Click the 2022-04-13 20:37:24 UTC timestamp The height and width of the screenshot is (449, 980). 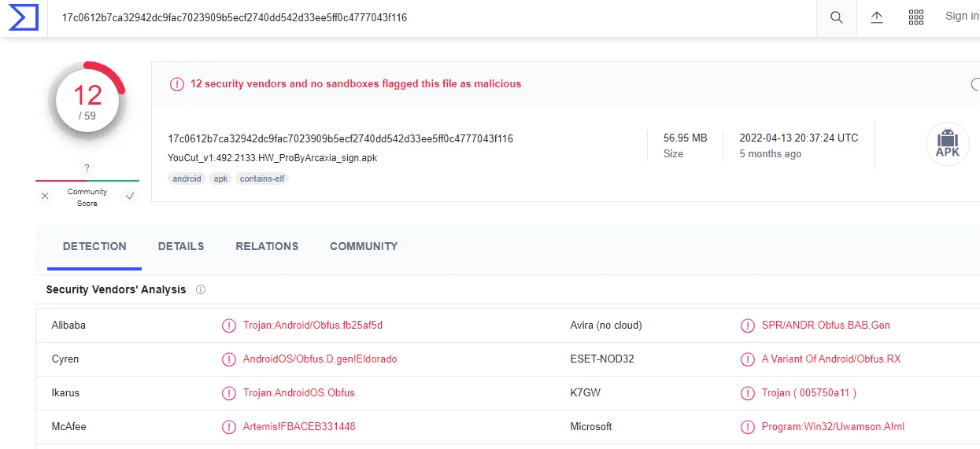tap(798, 138)
